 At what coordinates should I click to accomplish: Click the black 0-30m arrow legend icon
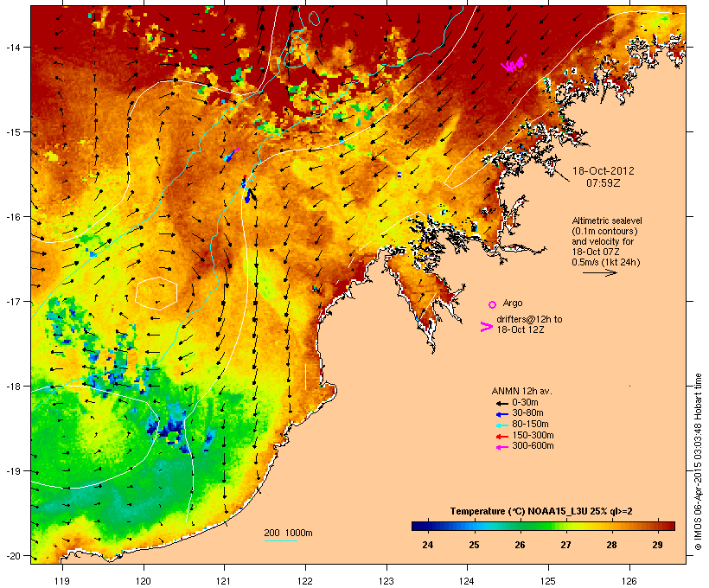[x=501, y=404]
